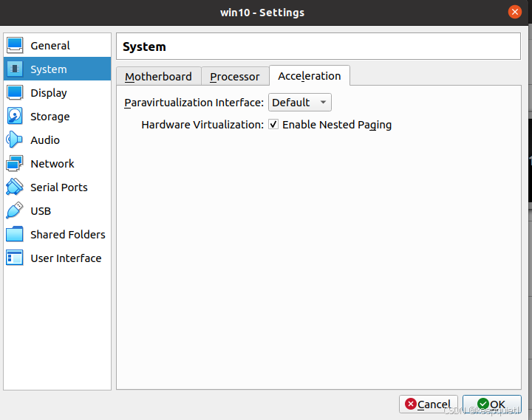Image resolution: width=532 pixels, height=420 pixels.
Task: Select the User Interface layout icon
Action: (x=15, y=258)
